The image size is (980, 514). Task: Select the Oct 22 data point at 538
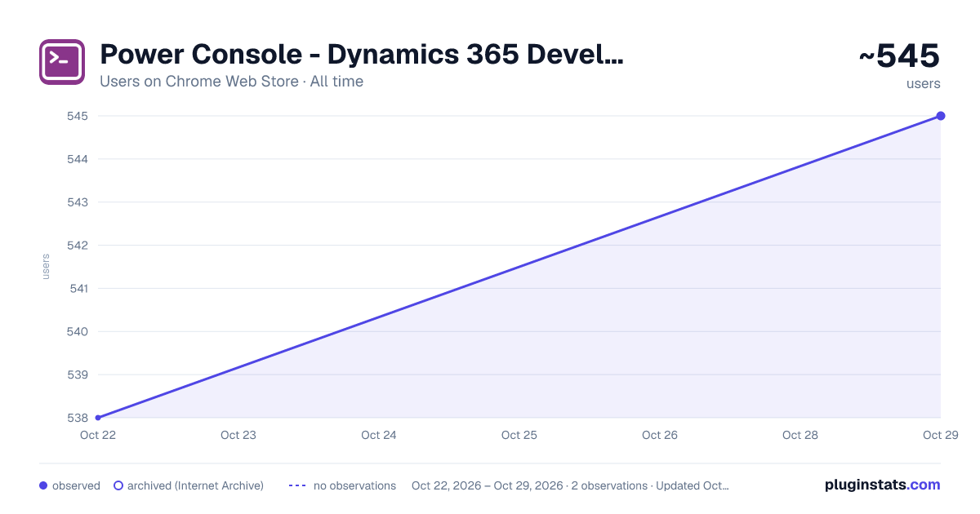[x=98, y=418]
